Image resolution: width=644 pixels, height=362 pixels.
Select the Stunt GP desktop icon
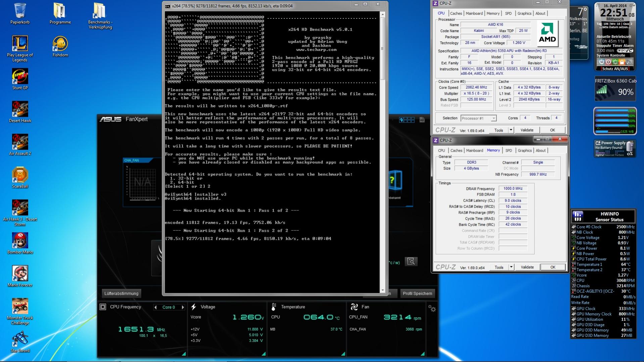click(20, 79)
